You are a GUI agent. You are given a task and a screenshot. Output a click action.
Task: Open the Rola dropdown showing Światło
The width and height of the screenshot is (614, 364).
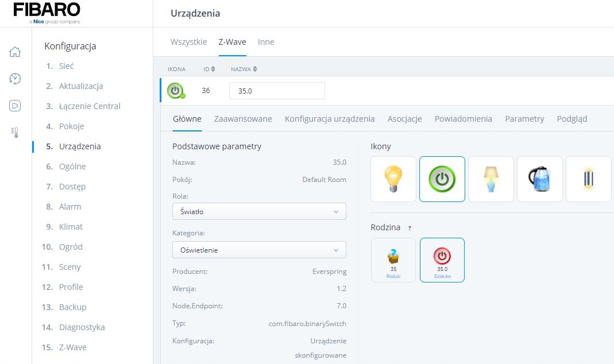259,211
